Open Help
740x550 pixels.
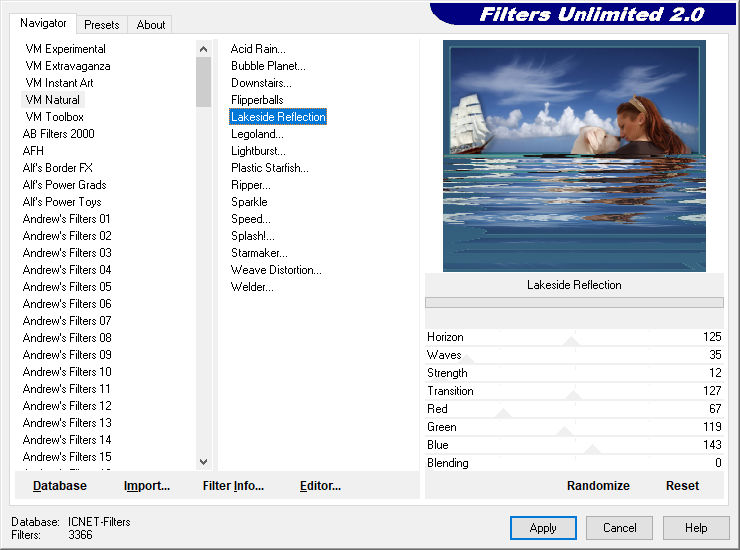(x=696, y=528)
